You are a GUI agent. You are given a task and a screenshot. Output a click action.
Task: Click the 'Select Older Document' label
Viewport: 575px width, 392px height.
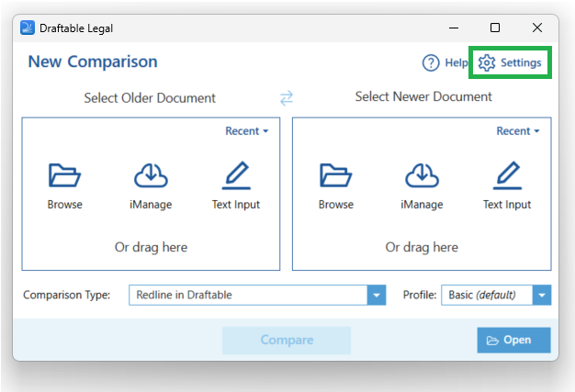(150, 98)
